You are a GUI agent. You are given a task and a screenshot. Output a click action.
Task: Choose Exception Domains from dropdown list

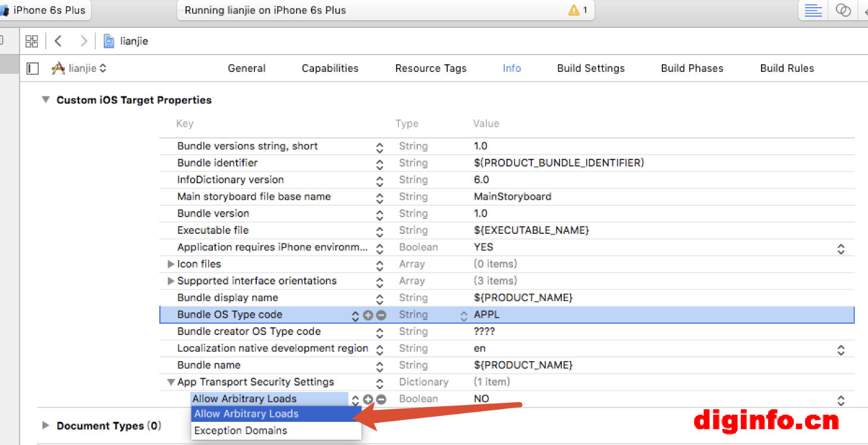point(276,431)
